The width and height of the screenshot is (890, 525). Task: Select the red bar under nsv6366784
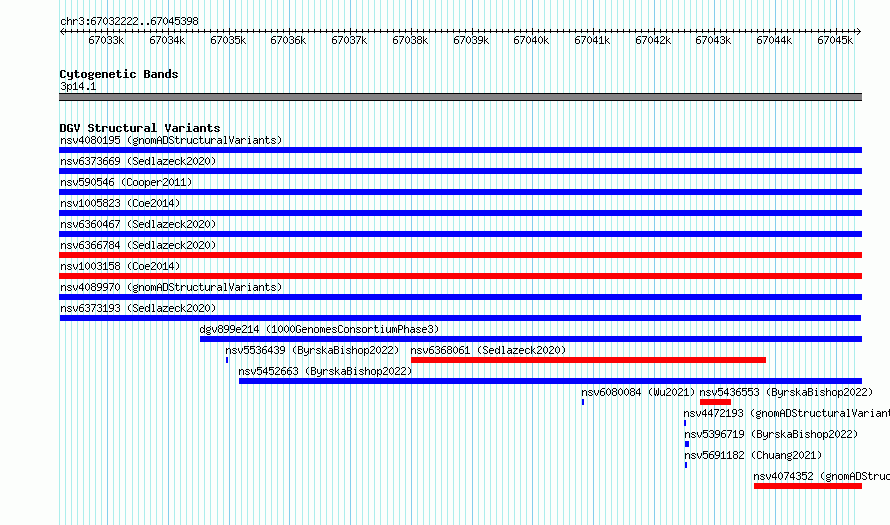point(460,255)
